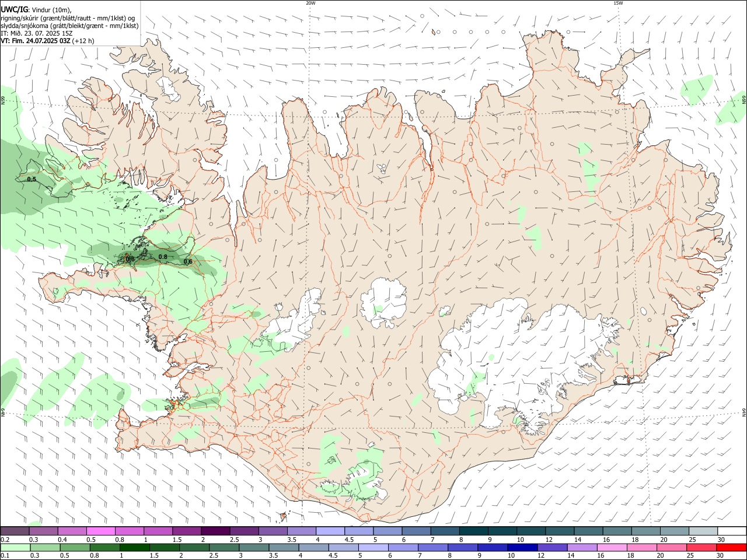Select the deep blue 10–12 swatch on lower scale

[522, 547]
